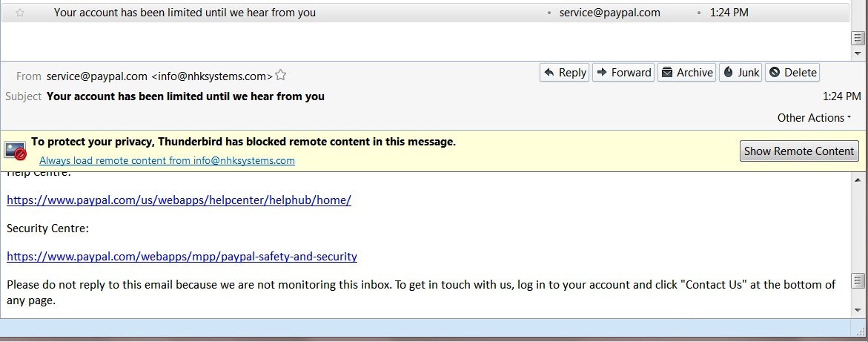Open the PayPal Security Centre link

click(x=182, y=257)
